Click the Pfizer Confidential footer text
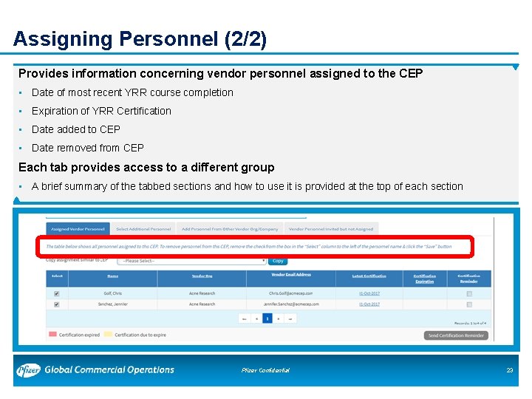This screenshot has height=399, width=532. pos(265,370)
